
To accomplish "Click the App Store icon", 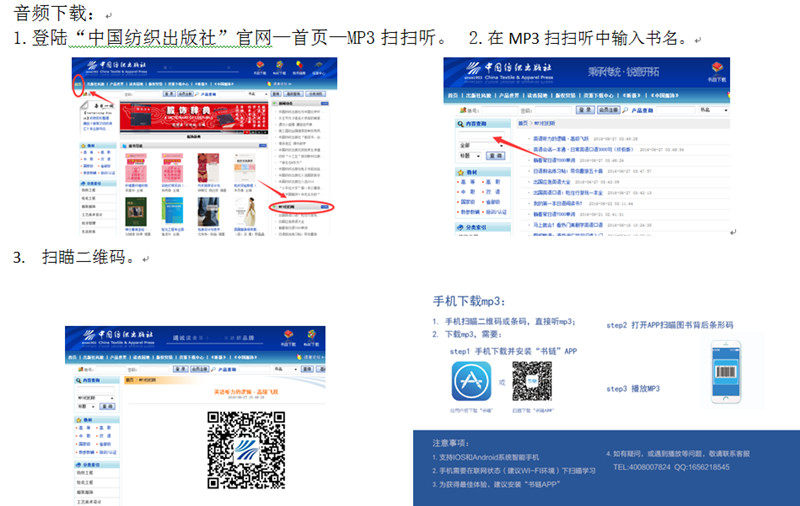I will pos(471,382).
